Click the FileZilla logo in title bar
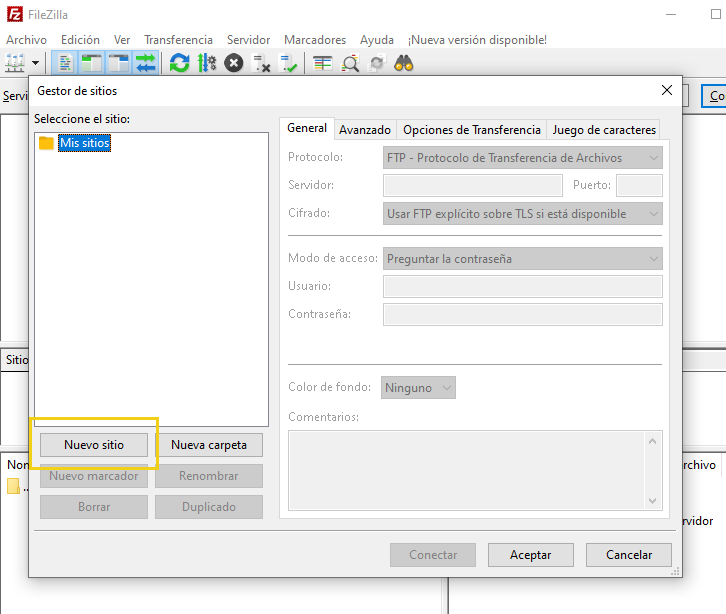The height and width of the screenshot is (614, 726). [x=14, y=14]
